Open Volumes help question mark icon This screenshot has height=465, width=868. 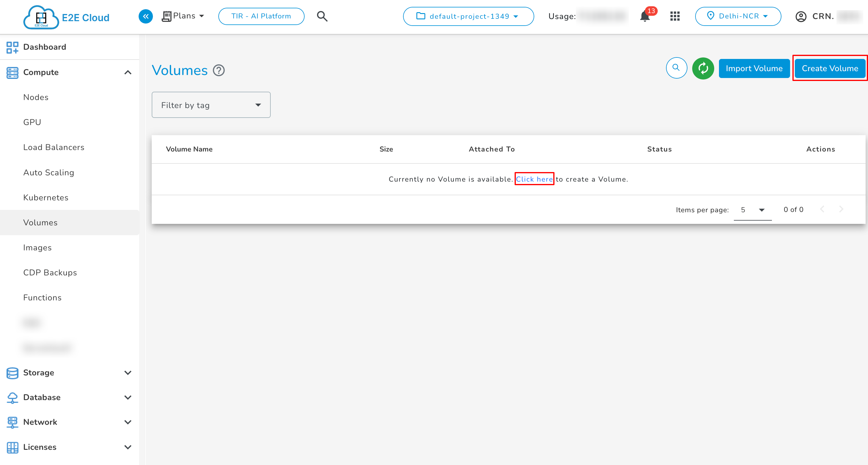(x=219, y=71)
